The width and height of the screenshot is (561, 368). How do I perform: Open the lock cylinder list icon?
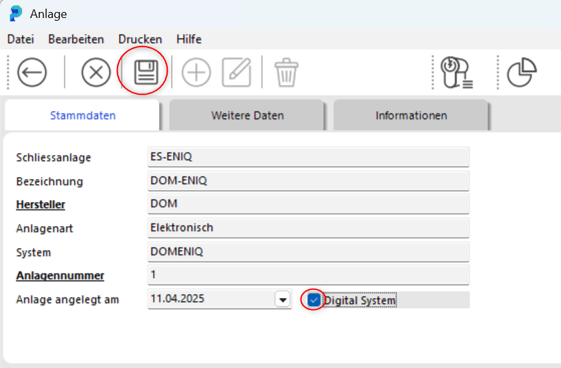[456, 73]
